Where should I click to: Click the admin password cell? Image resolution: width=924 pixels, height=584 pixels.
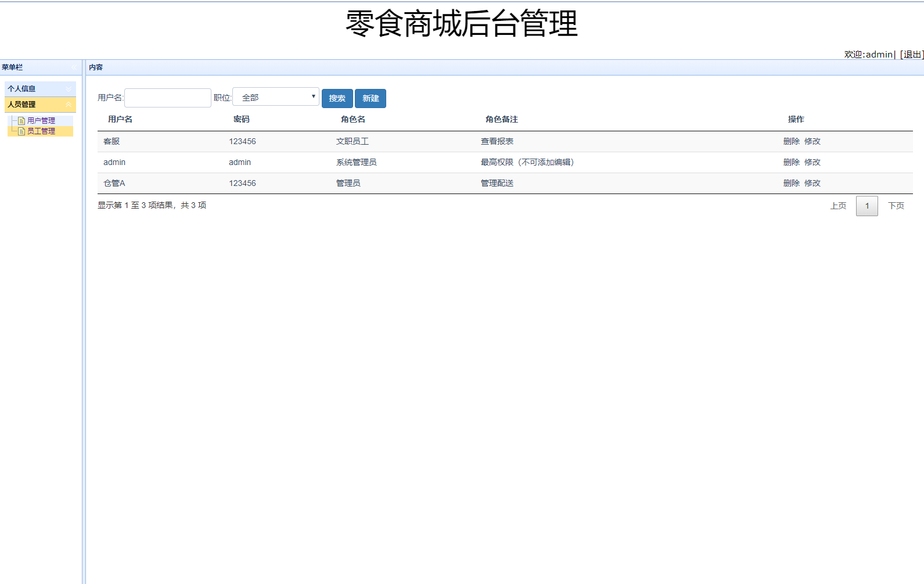(x=240, y=162)
